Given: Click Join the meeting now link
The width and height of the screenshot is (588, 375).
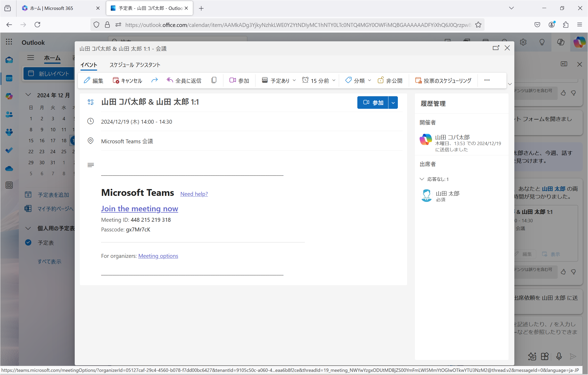Looking at the screenshot, I should [139, 208].
